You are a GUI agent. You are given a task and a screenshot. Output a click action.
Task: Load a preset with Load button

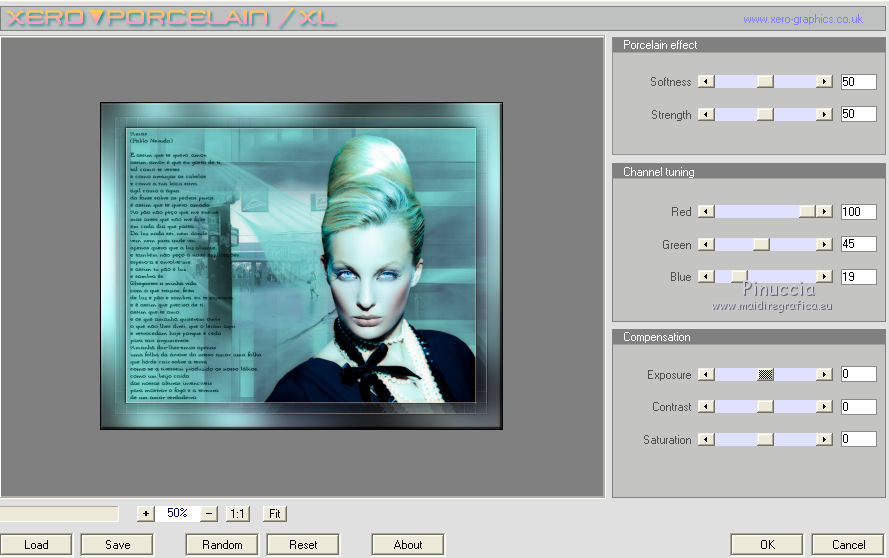click(x=36, y=545)
